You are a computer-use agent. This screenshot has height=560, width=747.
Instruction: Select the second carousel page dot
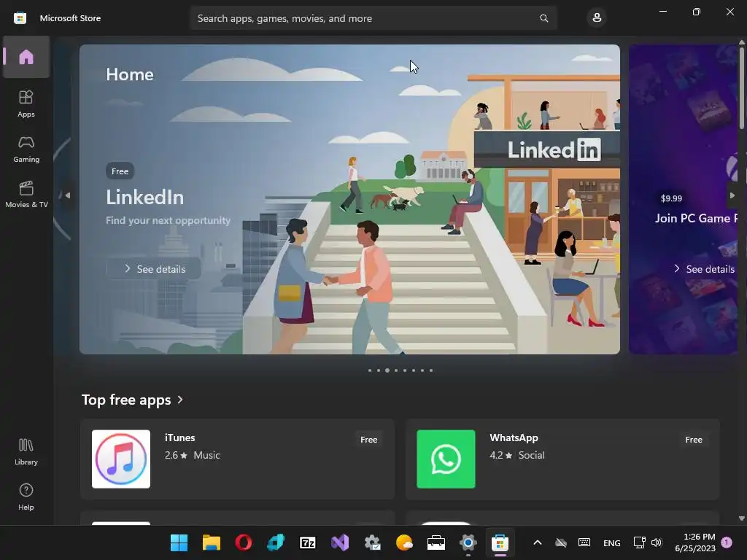coord(379,370)
